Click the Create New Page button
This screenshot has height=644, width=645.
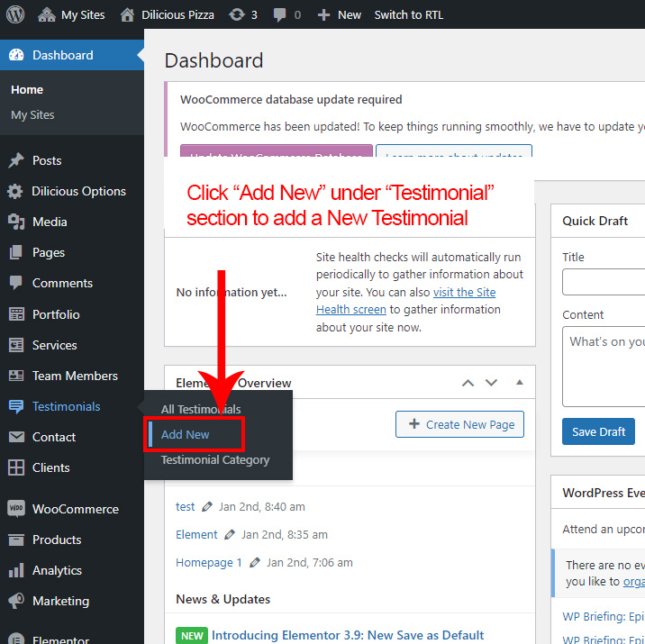[459, 424]
